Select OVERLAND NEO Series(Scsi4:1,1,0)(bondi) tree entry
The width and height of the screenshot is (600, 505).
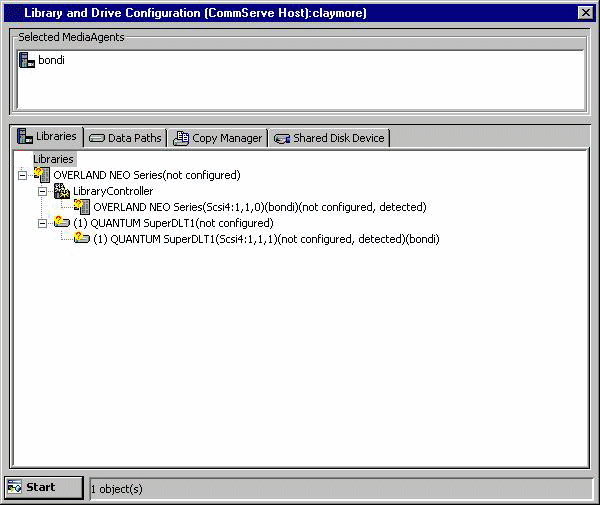(259, 207)
